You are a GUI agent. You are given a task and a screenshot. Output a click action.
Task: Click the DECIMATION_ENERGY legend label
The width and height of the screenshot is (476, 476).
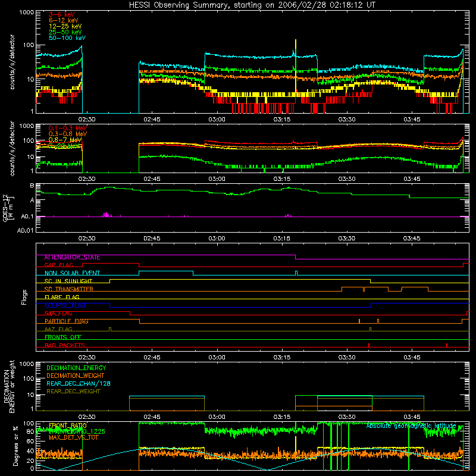point(76,368)
